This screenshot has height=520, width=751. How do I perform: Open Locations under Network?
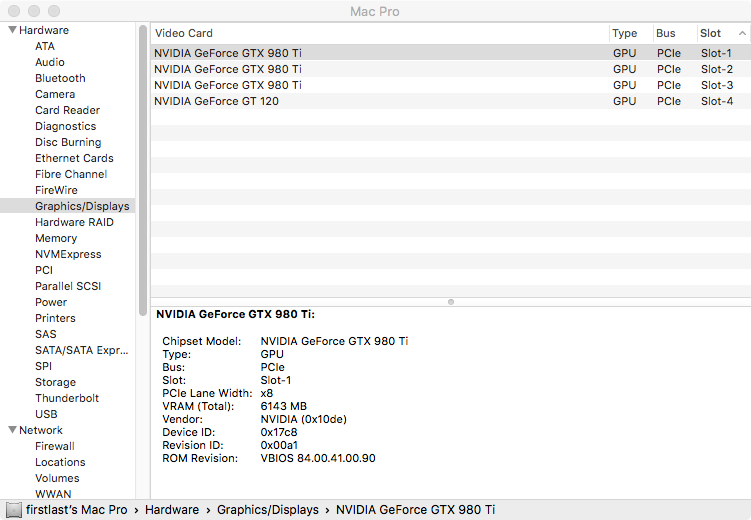(x=60, y=462)
